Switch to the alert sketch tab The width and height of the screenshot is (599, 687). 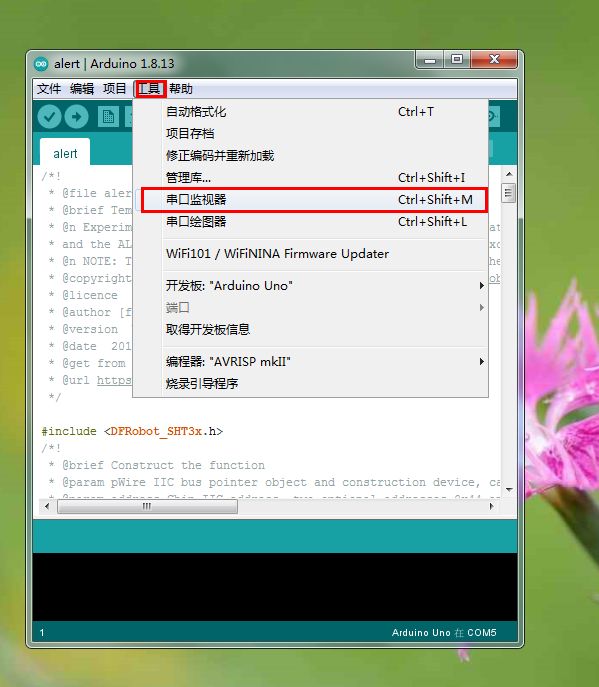[65, 154]
